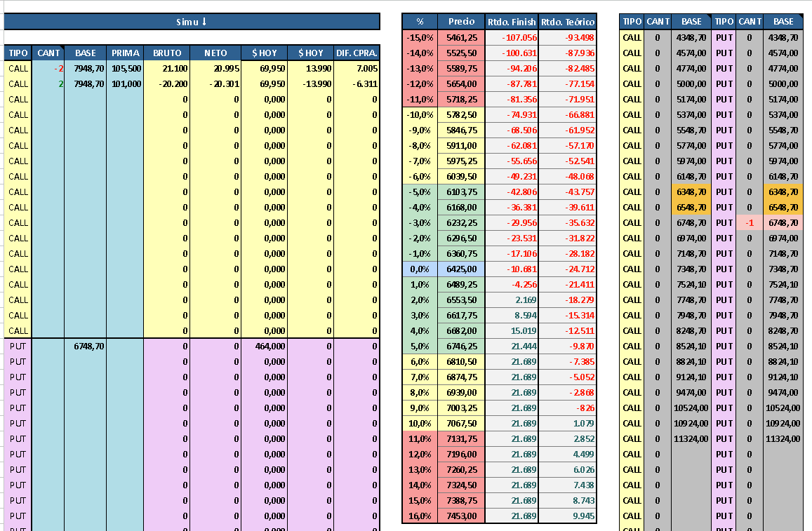Select the Rtdo. Teórico value 9.945
This screenshot has width=812, height=531.
point(568,516)
